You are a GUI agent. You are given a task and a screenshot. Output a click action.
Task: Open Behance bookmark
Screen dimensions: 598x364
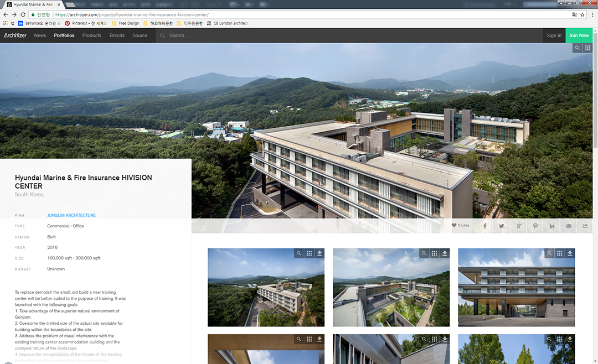(x=40, y=23)
